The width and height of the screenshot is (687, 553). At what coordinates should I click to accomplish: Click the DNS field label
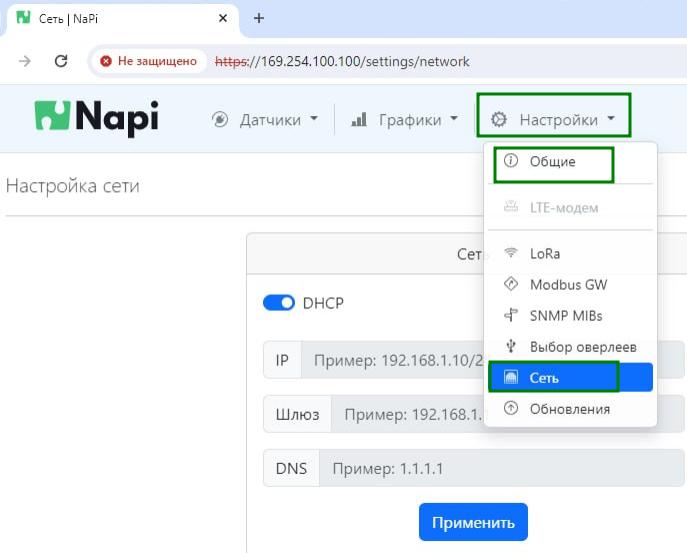[291, 468]
